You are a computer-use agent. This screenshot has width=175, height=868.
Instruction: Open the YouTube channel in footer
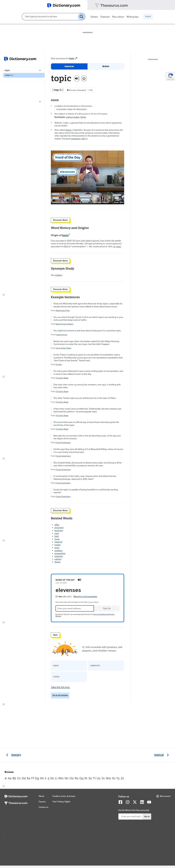149,802
